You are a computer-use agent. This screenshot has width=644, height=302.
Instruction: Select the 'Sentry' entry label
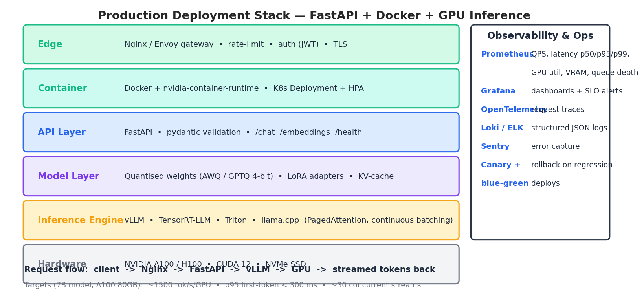coord(495,146)
